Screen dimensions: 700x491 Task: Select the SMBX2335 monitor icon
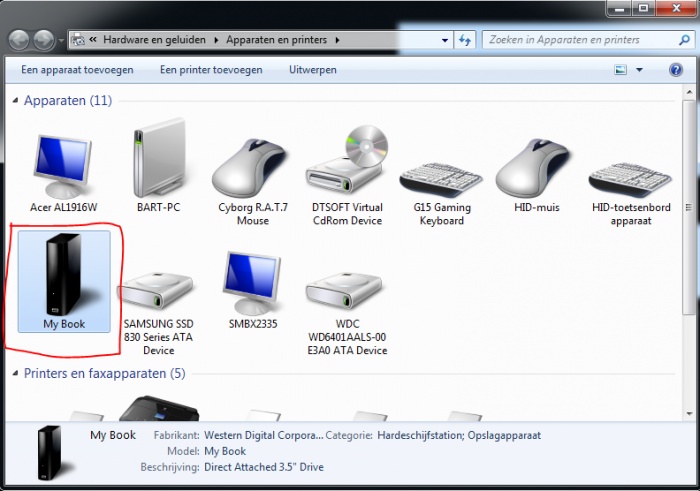tap(252, 283)
